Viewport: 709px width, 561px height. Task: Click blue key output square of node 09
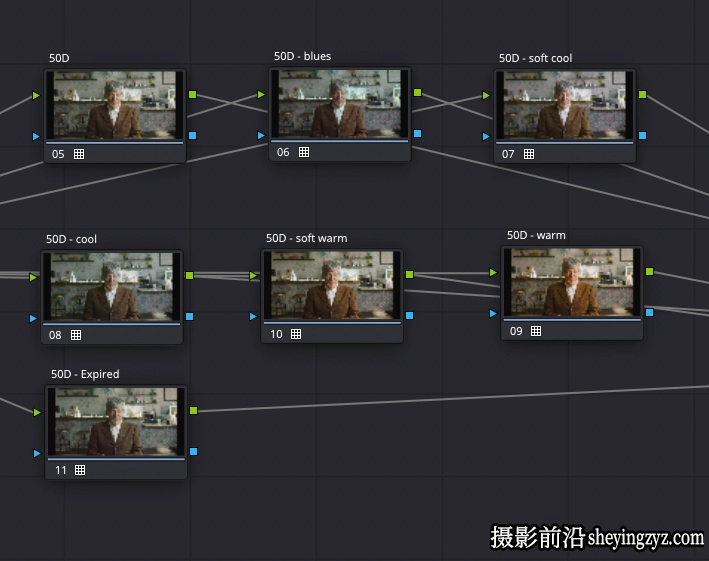point(649,312)
